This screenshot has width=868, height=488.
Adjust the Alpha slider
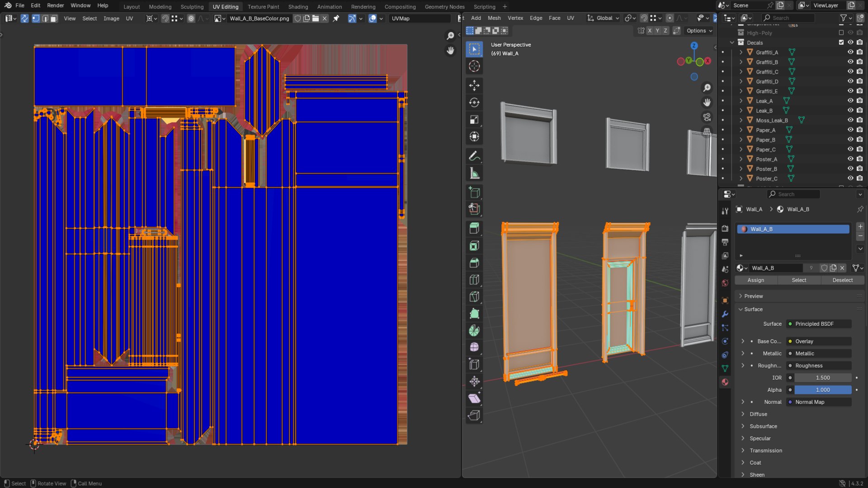(823, 390)
